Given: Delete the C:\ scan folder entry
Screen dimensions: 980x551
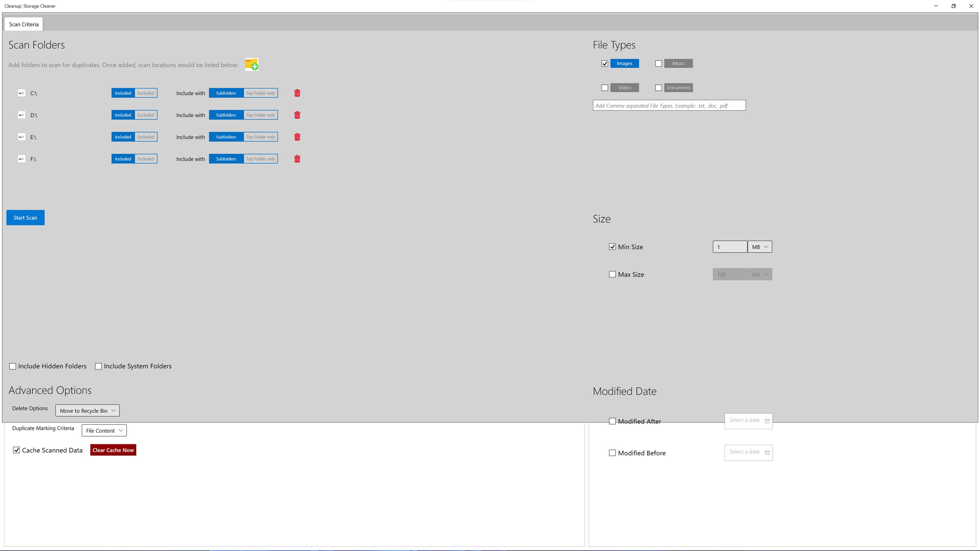Looking at the screenshot, I should coord(297,93).
